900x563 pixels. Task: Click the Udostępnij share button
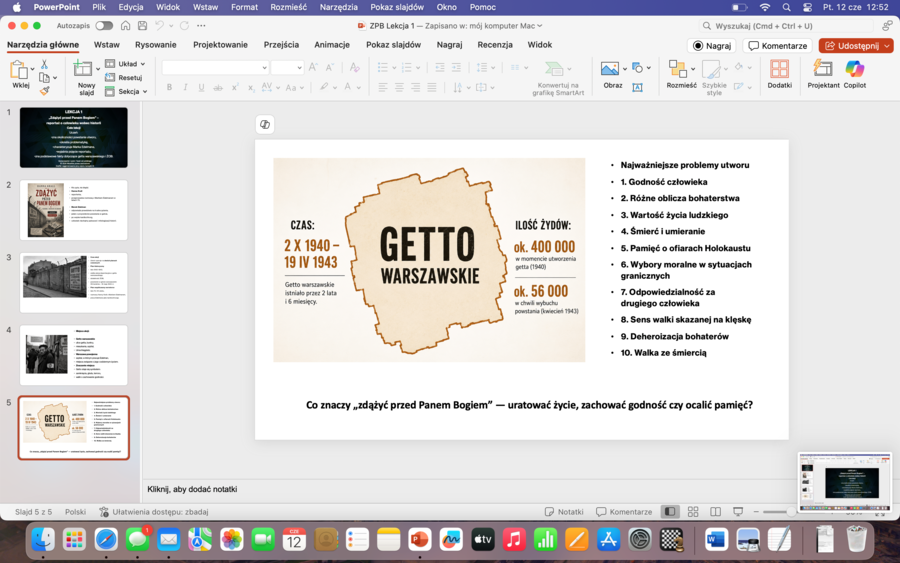(851, 46)
